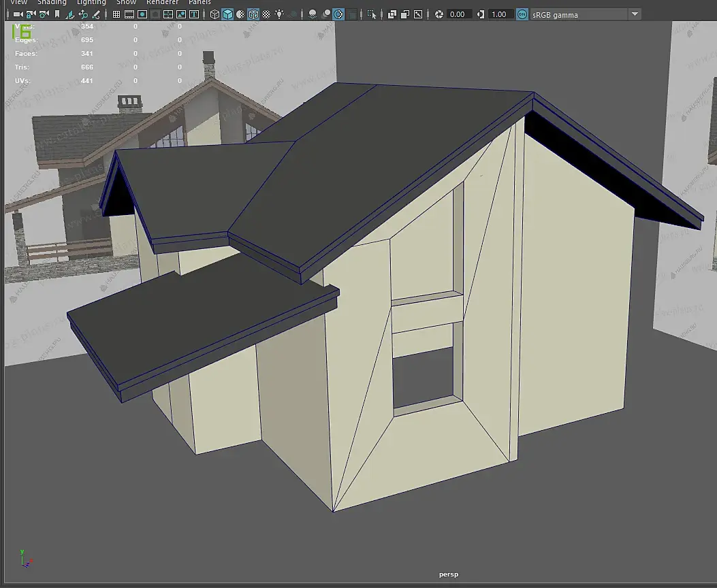Toggle color management ON button
Screen dimensions: 717x588
[522, 14]
